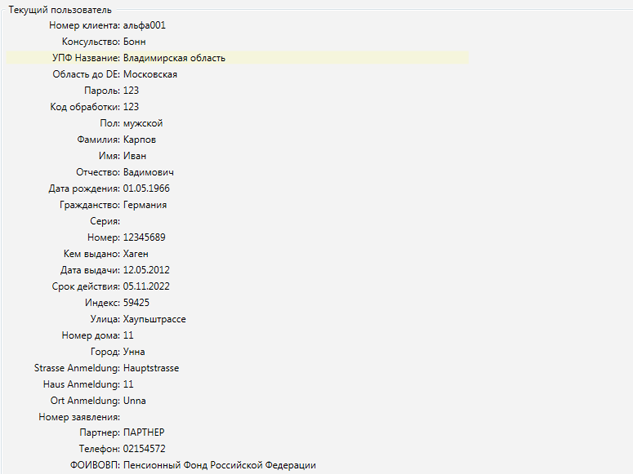Click the Область до DE value Московская

point(150,74)
